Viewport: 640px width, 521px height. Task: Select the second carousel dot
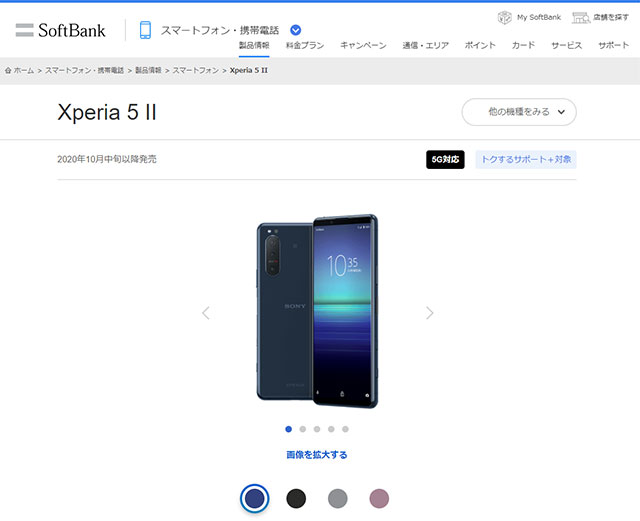(302, 429)
